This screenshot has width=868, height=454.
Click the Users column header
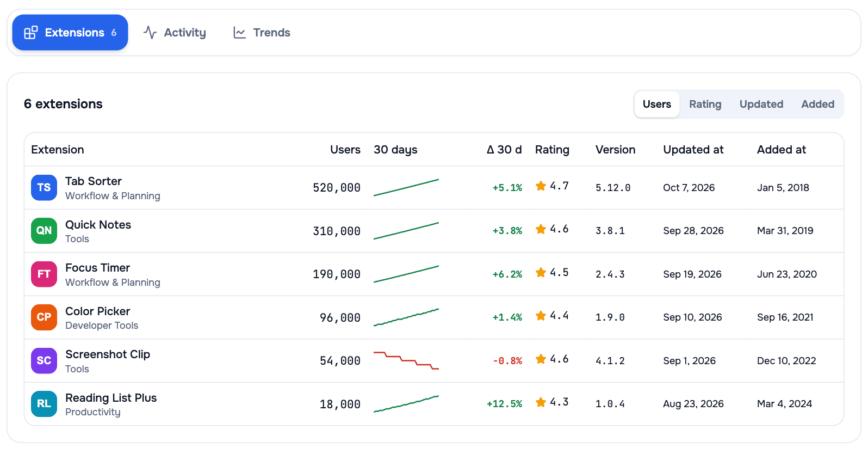pyautogui.click(x=345, y=150)
